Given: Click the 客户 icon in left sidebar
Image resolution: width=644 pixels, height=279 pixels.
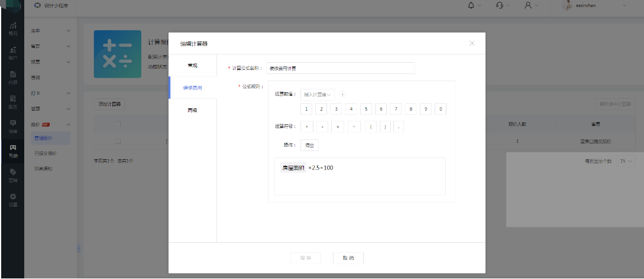Looking at the screenshot, I should point(12,53).
